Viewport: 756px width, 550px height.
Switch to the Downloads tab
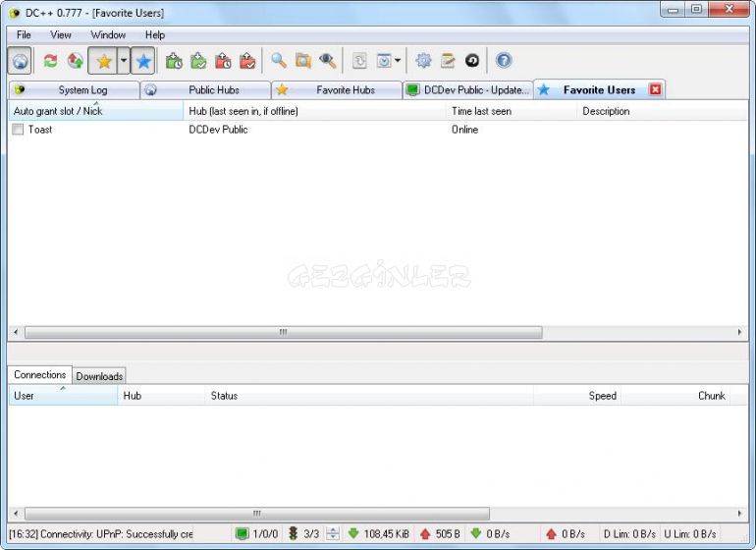coord(99,376)
